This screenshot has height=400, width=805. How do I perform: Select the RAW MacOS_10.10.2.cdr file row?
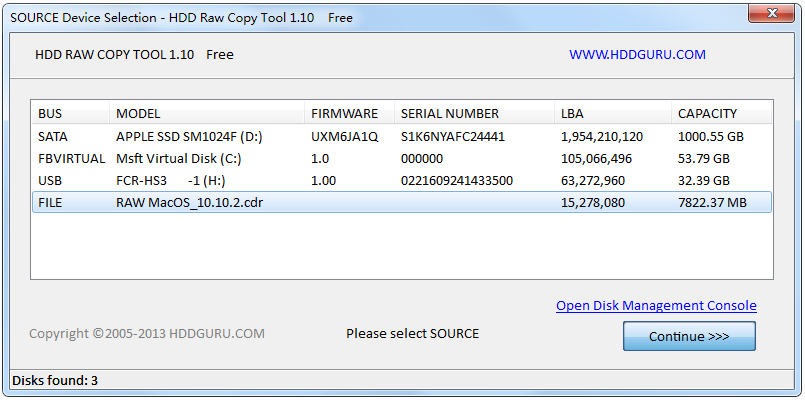402,202
